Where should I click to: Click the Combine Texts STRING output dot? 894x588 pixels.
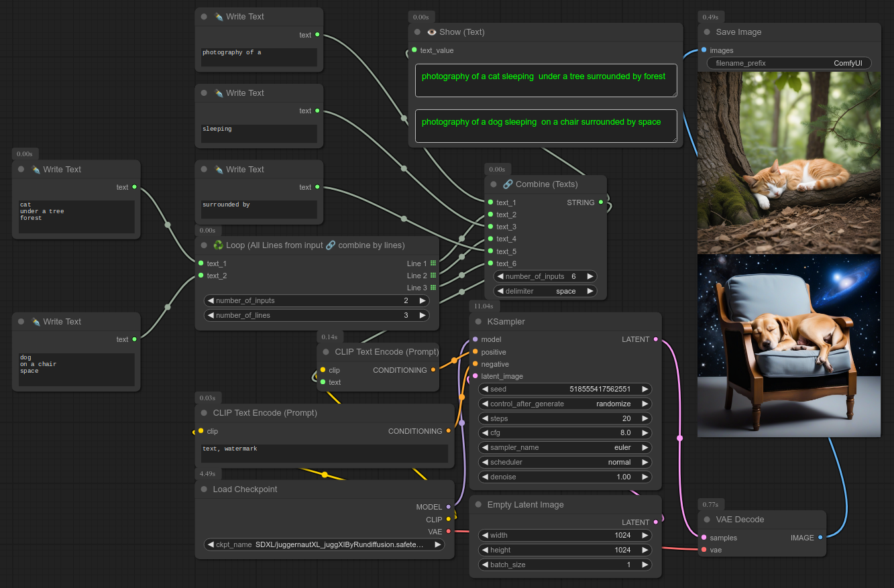pyautogui.click(x=601, y=202)
